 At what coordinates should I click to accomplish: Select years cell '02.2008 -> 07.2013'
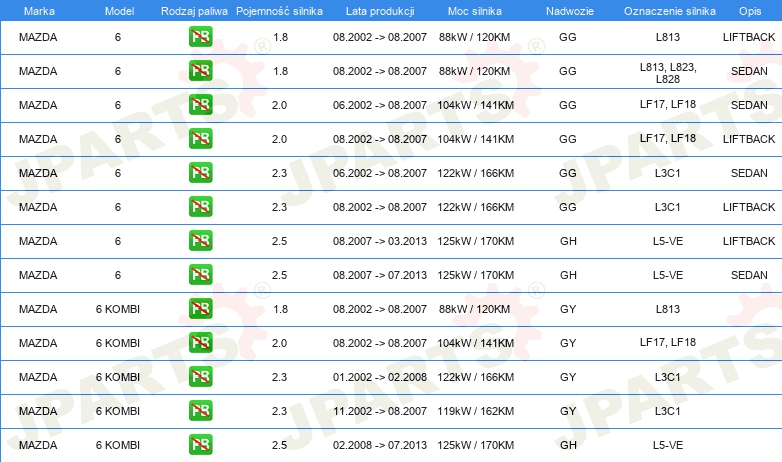[x=380, y=445]
